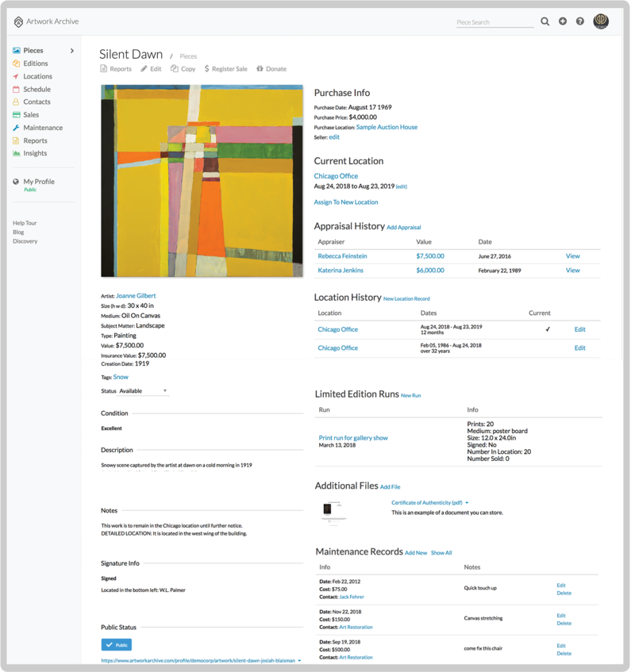Click the Assign To New Location link

[x=346, y=202]
